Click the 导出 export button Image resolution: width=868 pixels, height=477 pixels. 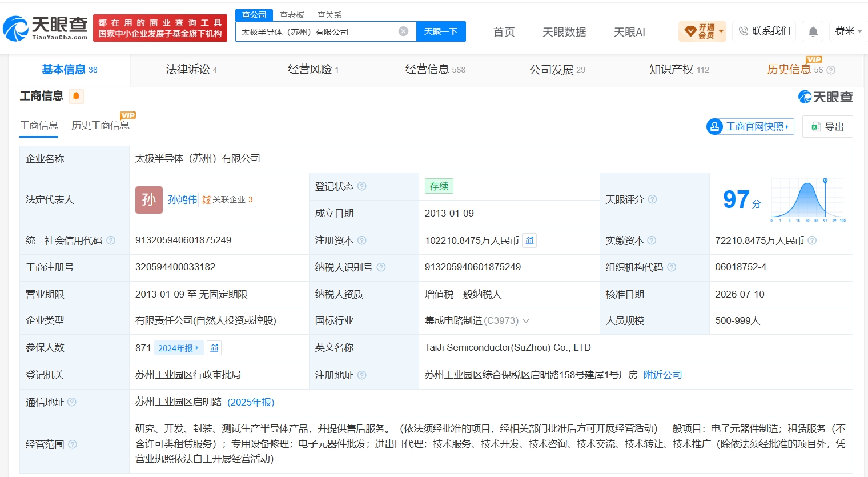827,127
